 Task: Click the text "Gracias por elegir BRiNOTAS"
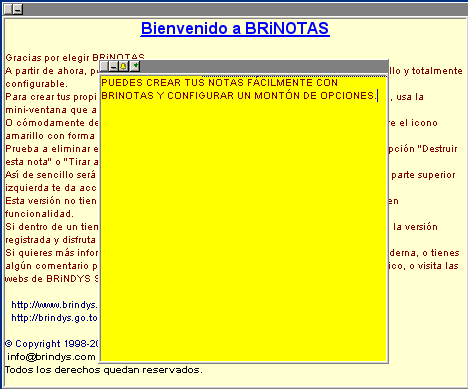coord(75,57)
